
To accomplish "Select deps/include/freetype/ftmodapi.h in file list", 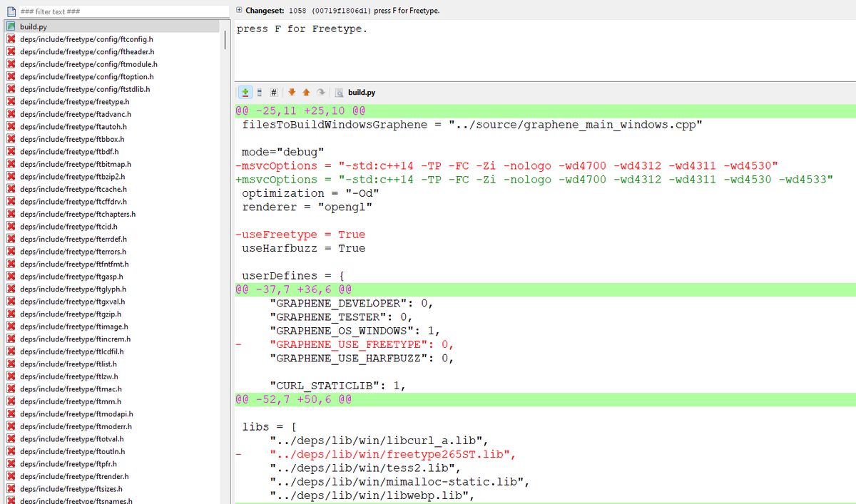I will (x=76, y=414).
